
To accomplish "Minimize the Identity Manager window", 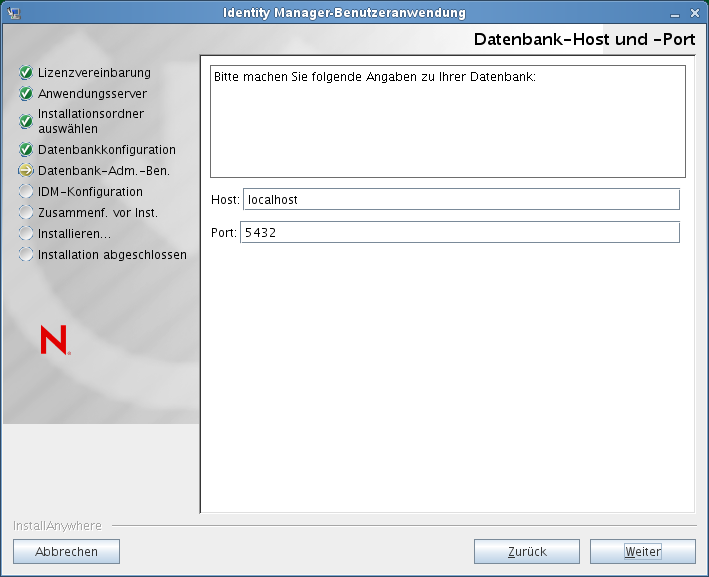I will [675, 14].
